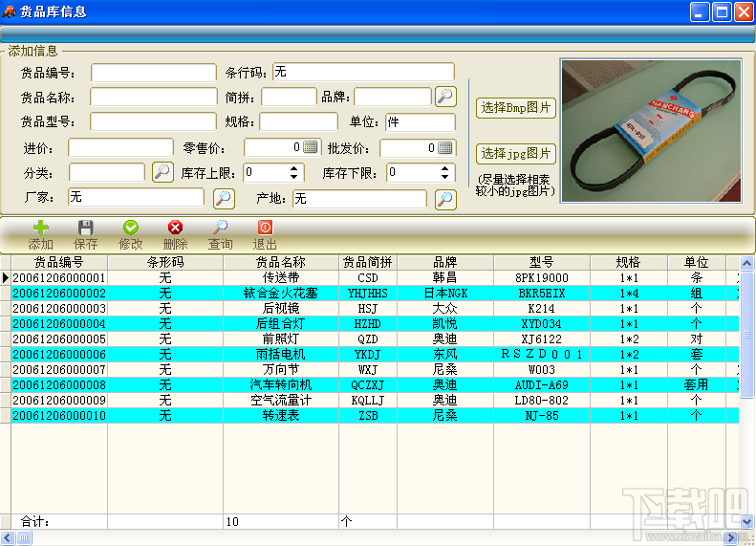Click the 货品编号 input field
Screen dimensions: 756x546
pyautogui.click(x=154, y=73)
